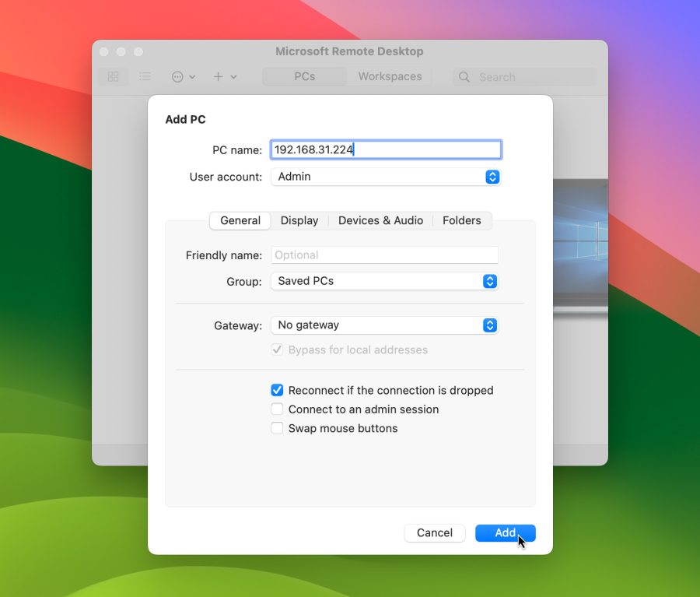Open the Devices & Audio tab

[x=380, y=220]
